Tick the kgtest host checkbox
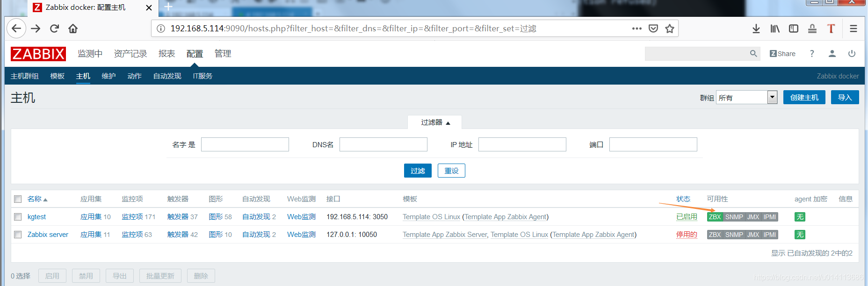The width and height of the screenshot is (868, 286). (18, 217)
